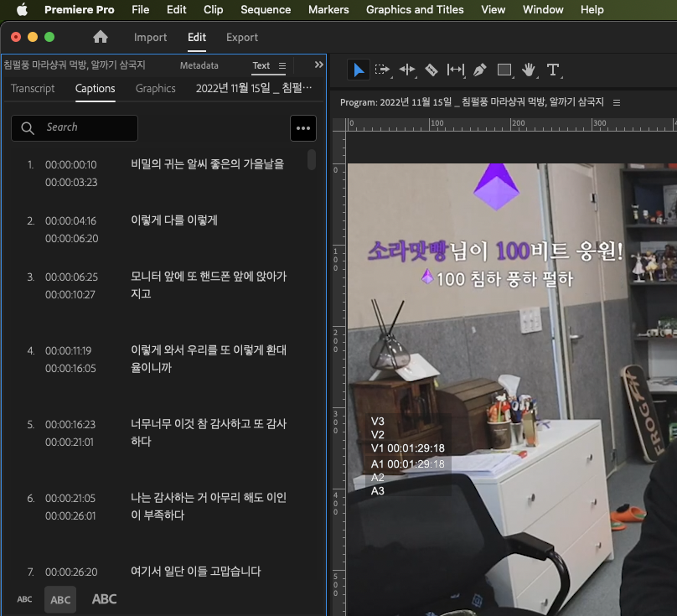
Task: Open Program monitor panel menu
Action: (617, 103)
